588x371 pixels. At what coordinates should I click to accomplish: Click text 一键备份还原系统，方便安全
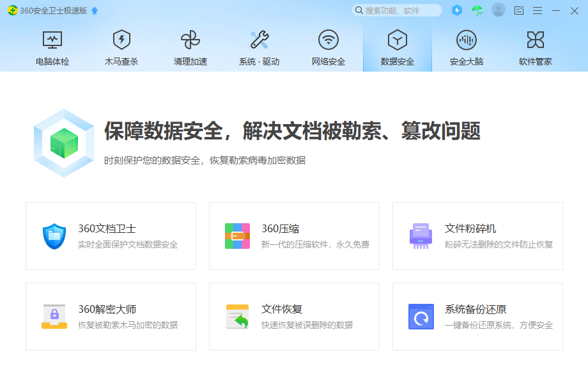[499, 325]
